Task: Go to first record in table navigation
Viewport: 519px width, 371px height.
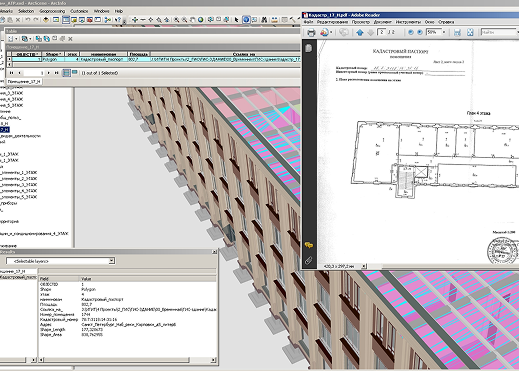Action: click(x=12, y=73)
